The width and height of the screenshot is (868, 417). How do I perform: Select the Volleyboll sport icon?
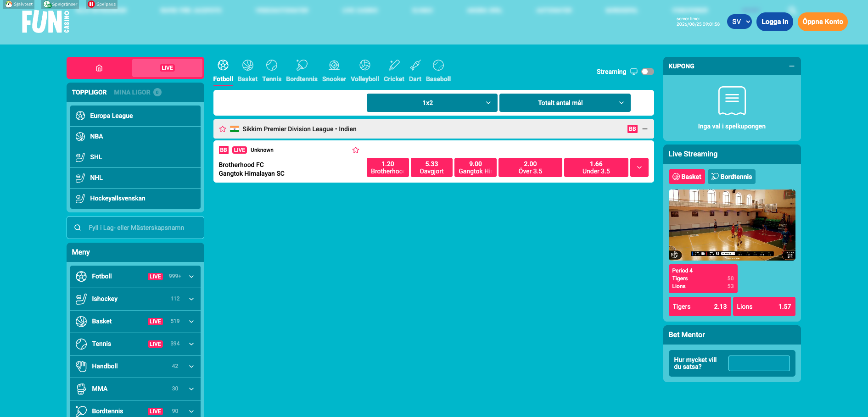(x=365, y=71)
